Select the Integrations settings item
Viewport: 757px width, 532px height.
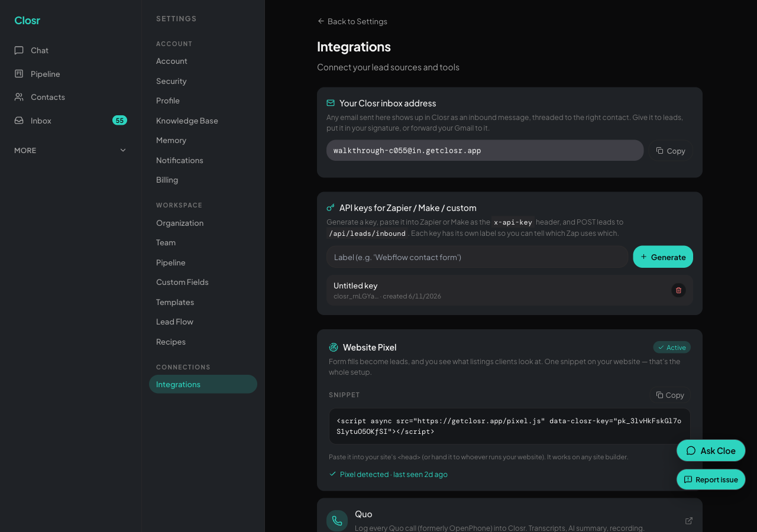click(203, 384)
